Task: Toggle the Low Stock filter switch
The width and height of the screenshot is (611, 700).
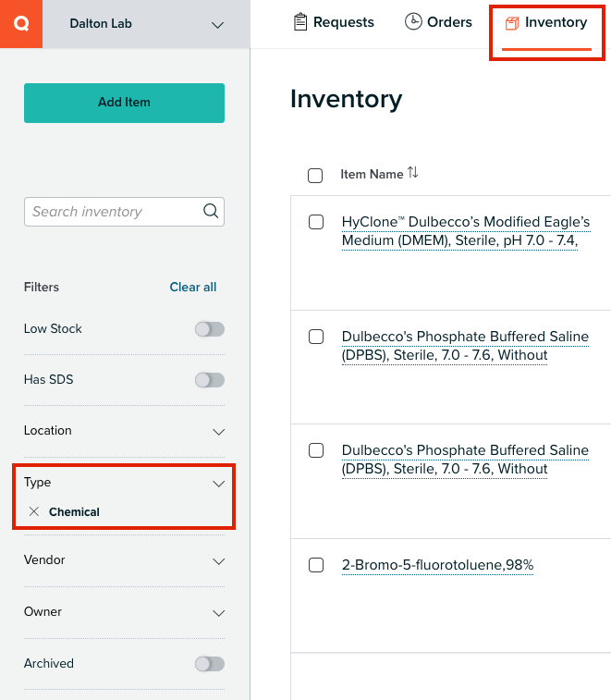Action: pyautogui.click(x=210, y=329)
